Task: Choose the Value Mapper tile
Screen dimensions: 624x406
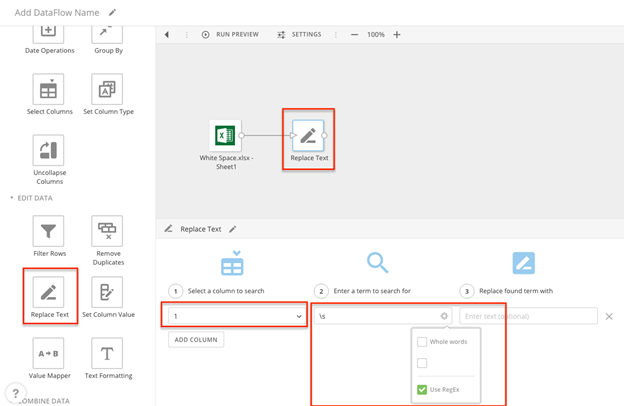Action: coord(49,353)
